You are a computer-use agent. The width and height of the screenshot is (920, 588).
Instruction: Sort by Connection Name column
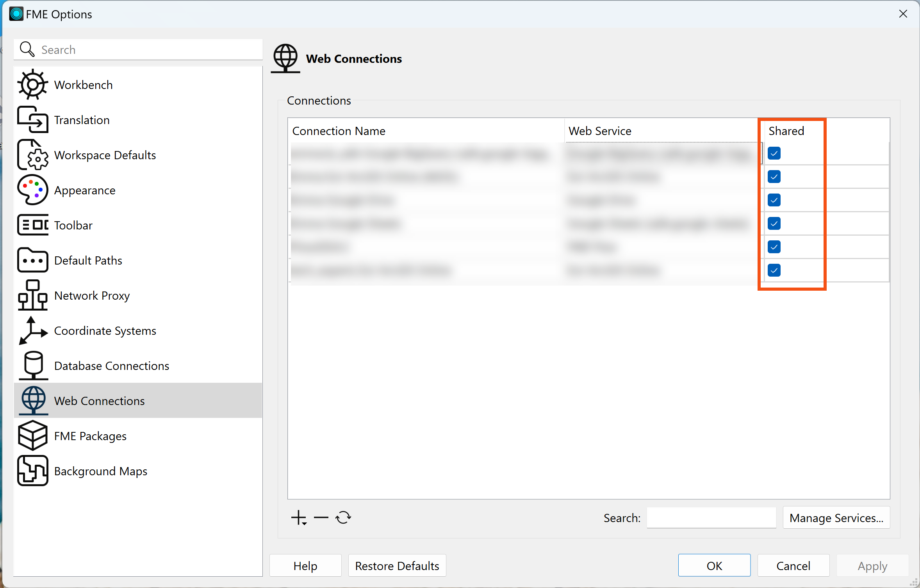(426, 131)
